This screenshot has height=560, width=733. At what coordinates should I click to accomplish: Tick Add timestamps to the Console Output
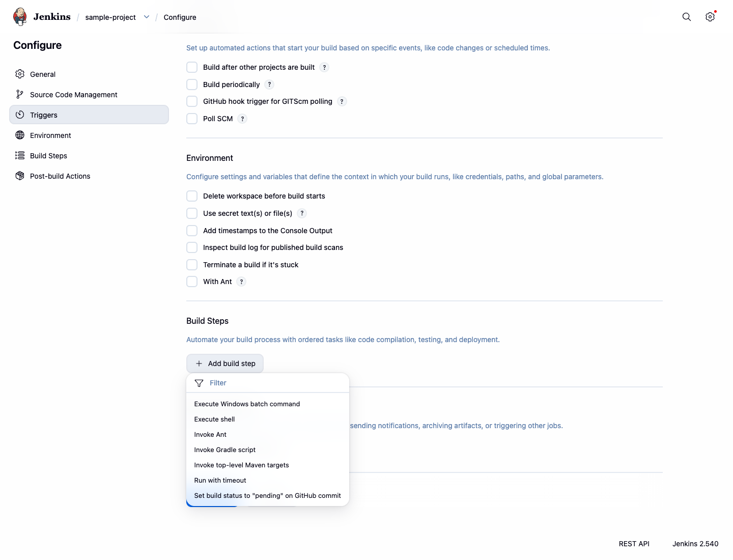click(192, 231)
